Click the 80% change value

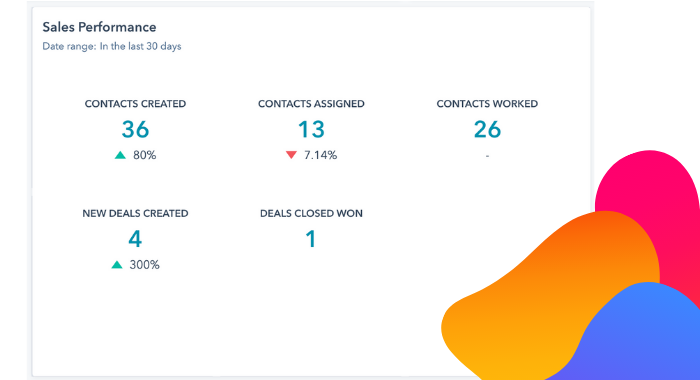[145, 155]
